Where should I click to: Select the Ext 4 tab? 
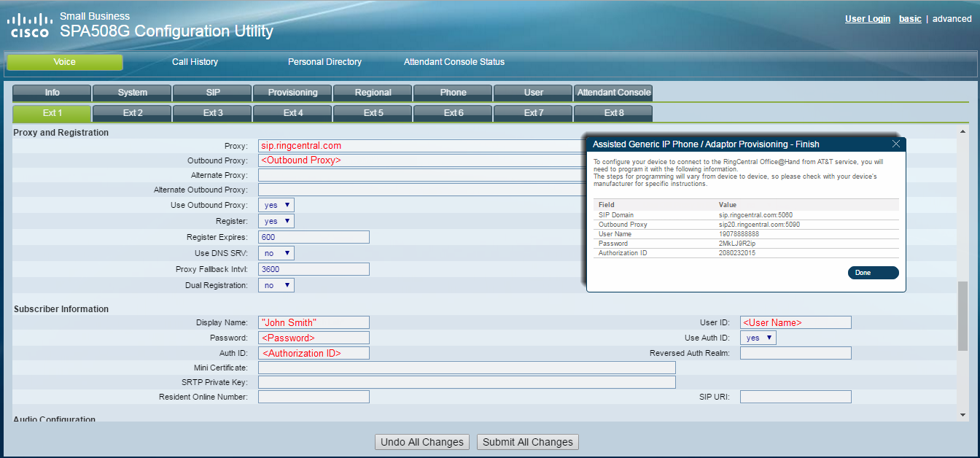point(292,113)
